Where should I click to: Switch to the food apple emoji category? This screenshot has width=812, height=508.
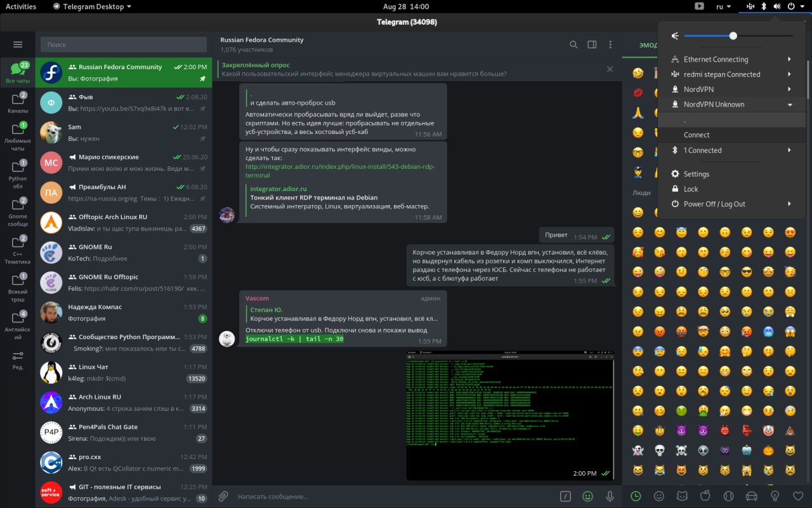click(705, 496)
